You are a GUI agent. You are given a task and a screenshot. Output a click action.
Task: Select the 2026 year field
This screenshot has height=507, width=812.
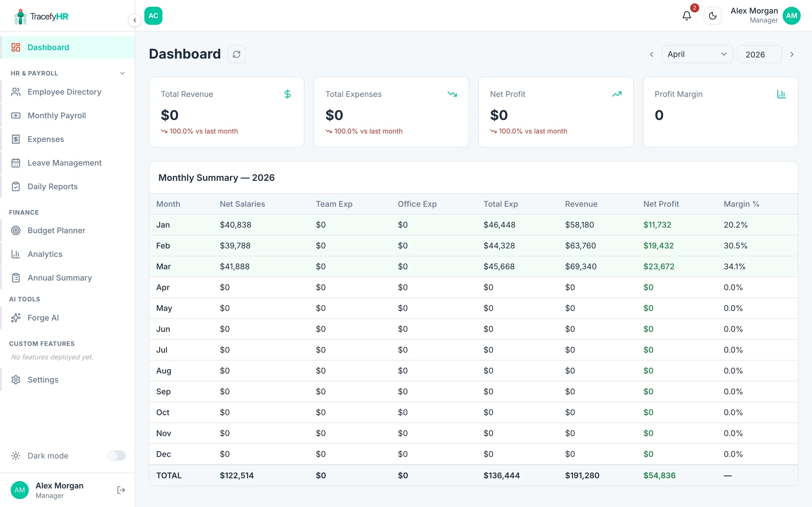pyautogui.click(x=759, y=54)
